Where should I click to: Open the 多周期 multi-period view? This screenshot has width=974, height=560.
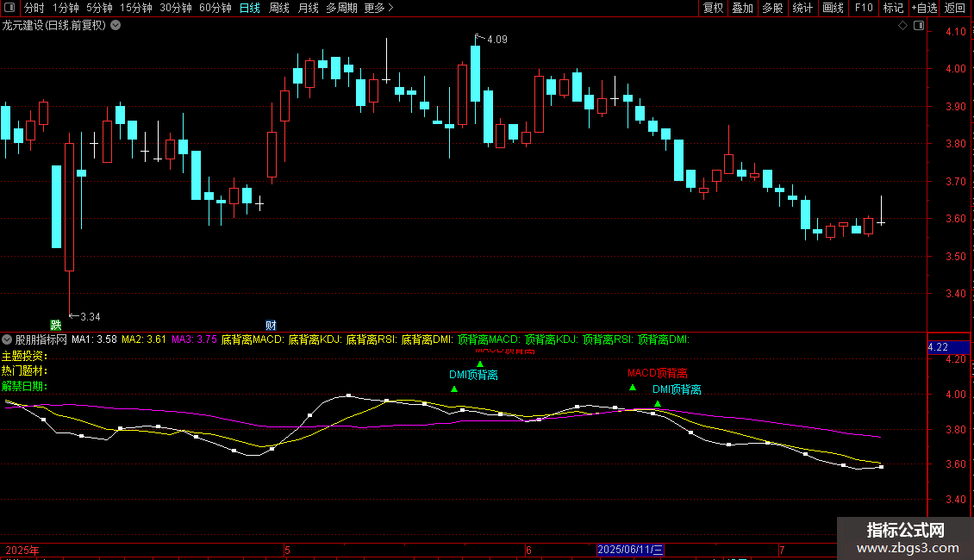click(x=341, y=8)
